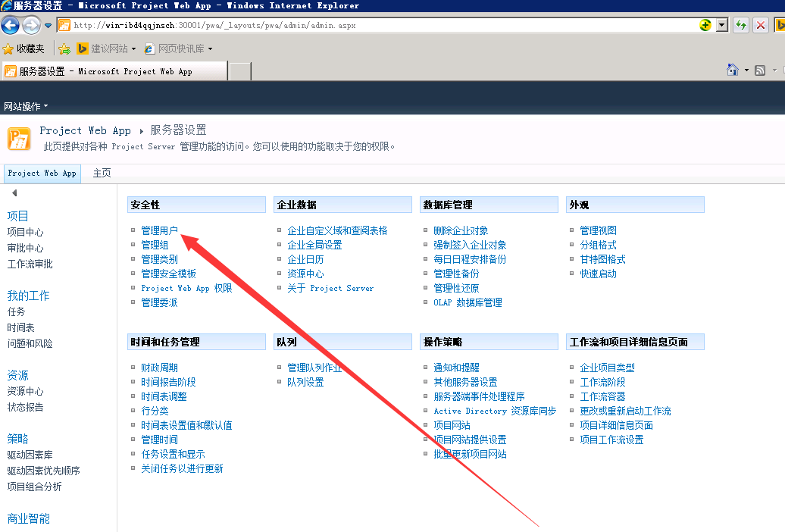Open a new blank browser tab
This screenshot has height=532, width=785.
(x=239, y=71)
